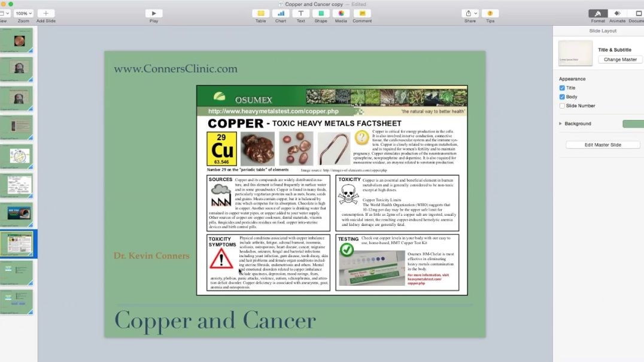Click the Add Slide plus icon
The width and height of the screenshot is (644, 362).
(45, 14)
